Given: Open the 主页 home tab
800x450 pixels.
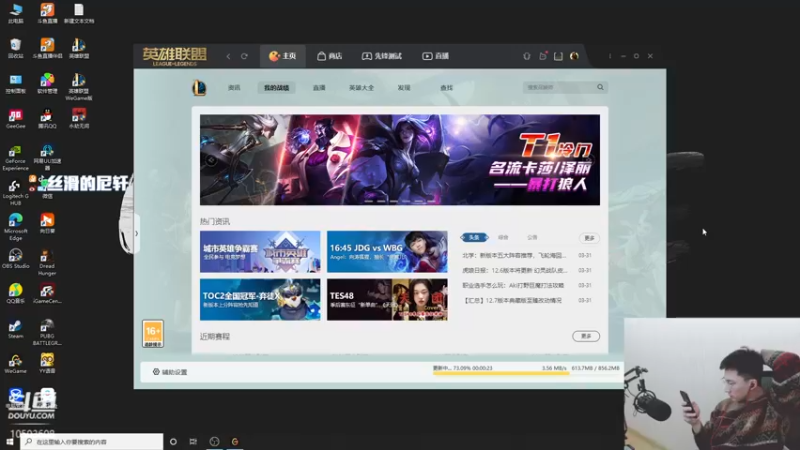Looking at the screenshot, I should [x=283, y=56].
